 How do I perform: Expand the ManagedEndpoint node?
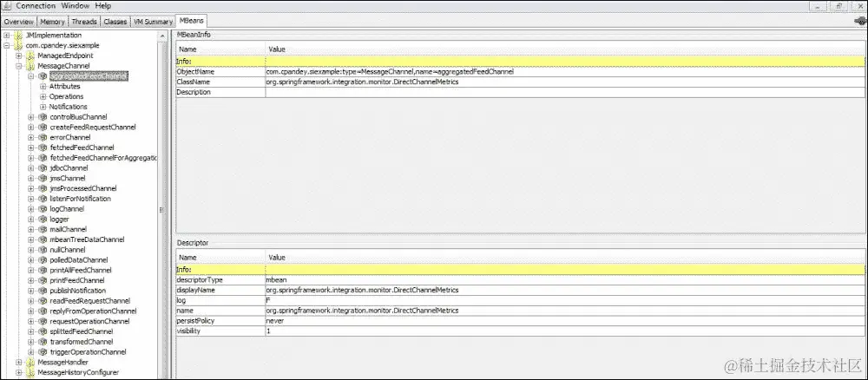coord(19,56)
